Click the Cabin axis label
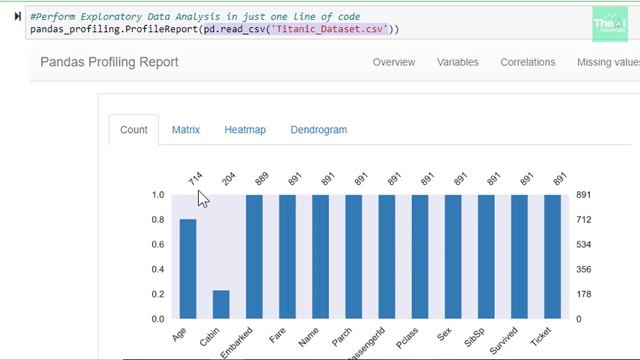This screenshot has height=360, width=640. 209,337
